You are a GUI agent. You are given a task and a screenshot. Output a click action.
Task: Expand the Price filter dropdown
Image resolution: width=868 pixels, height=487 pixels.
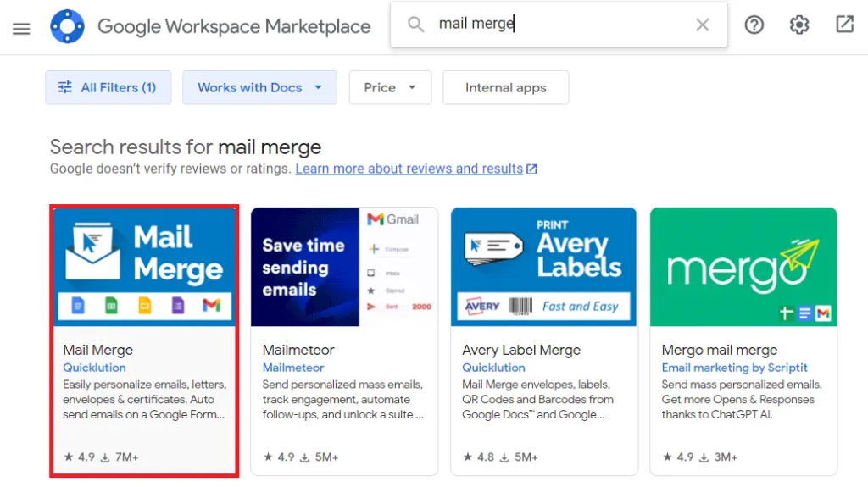(x=390, y=87)
